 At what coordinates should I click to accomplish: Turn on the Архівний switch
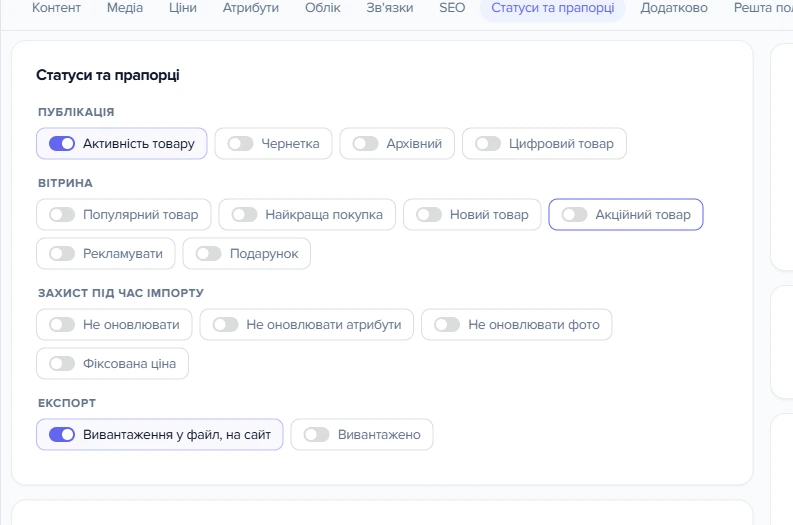(x=365, y=144)
